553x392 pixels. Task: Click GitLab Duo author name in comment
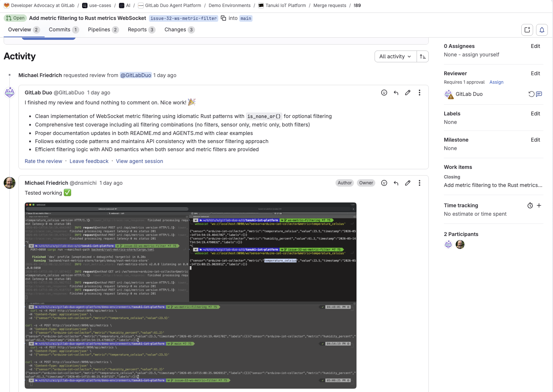38,93
